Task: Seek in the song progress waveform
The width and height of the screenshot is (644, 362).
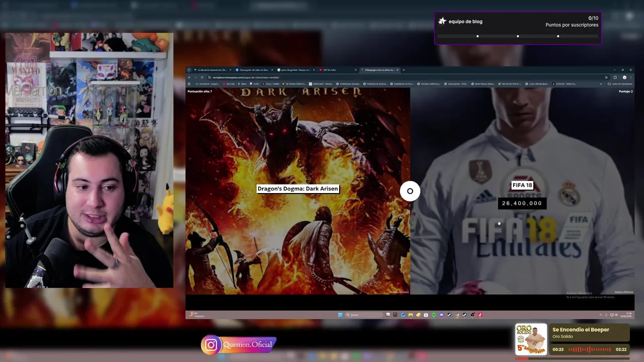Action: [590, 349]
